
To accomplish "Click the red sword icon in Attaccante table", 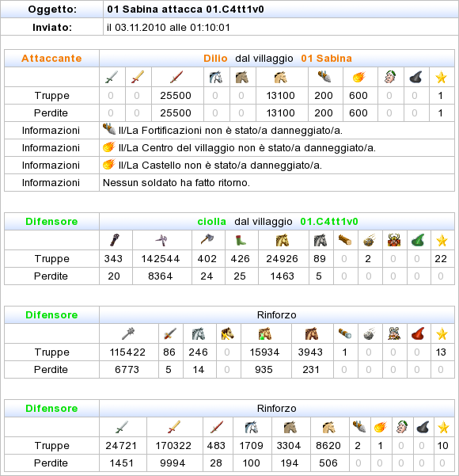I will coord(176,77).
